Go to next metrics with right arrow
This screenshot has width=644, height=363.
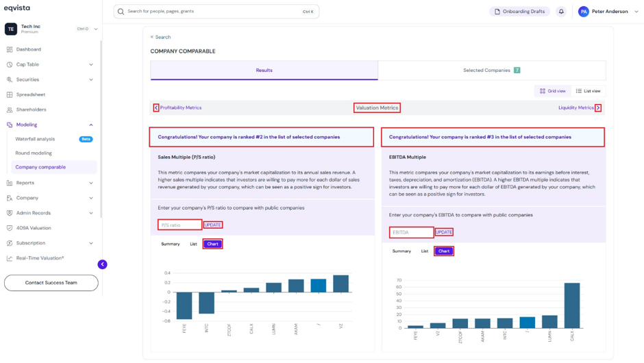(598, 108)
